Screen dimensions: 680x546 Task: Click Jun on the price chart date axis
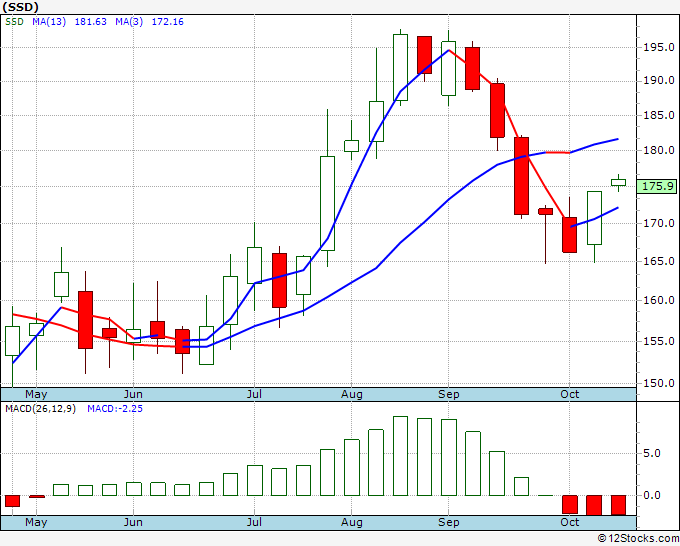(x=133, y=394)
